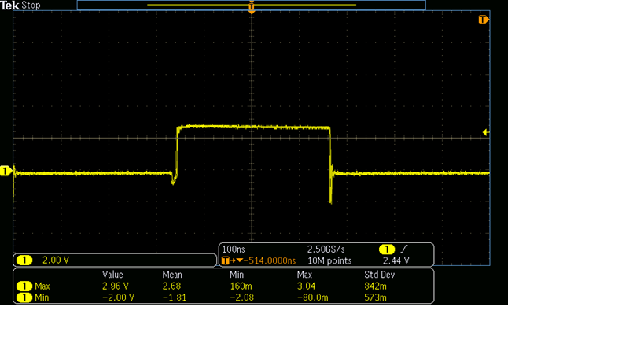The width and height of the screenshot is (644, 362).
Task: Click the channel 1 badge on Min row
Action: click(x=24, y=297)
